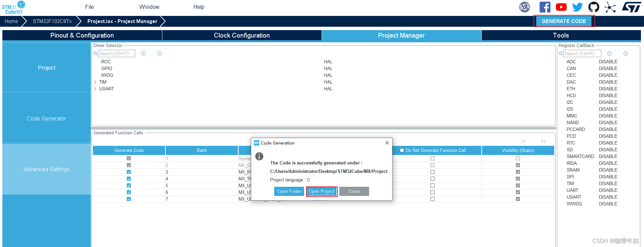Toggle Visibility Static checkbox for rank 3
Screen dimensions: 644x247
point(518,172)
